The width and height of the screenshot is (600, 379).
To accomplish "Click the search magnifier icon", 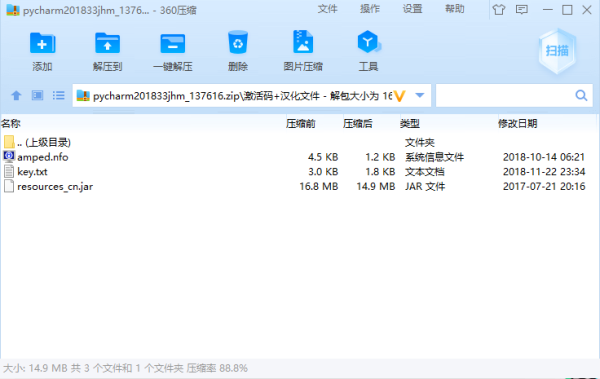I will [581, 95].
